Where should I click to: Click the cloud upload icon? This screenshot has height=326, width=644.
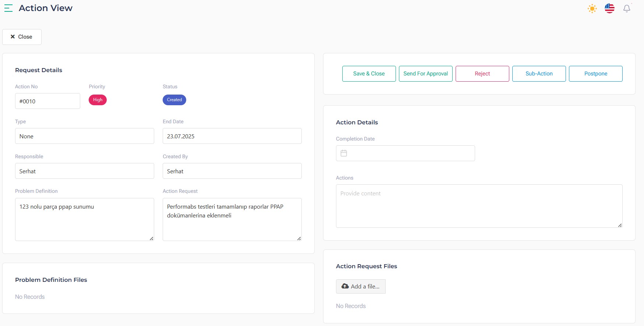345,286
